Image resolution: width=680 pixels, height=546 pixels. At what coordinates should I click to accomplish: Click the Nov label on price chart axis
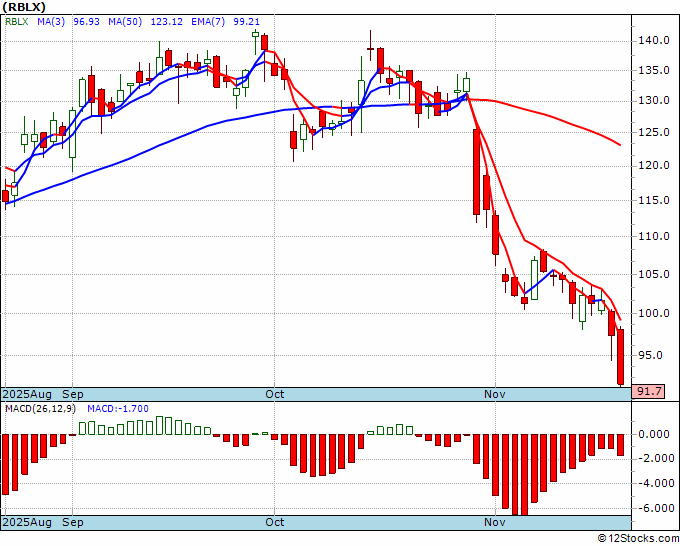click(x=494, y=394)
